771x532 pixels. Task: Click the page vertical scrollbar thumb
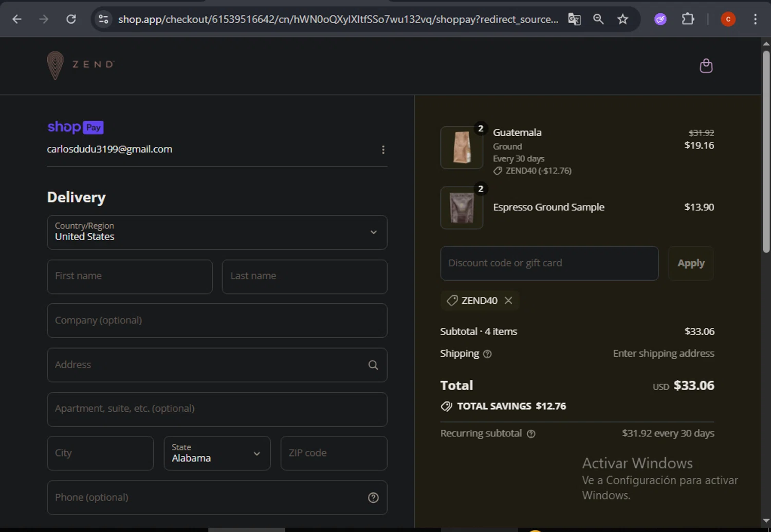766,151
